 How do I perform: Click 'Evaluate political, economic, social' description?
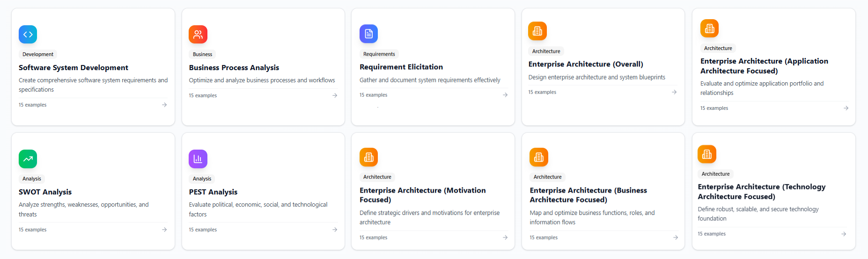pyautogui.click(x=258, y=209)
